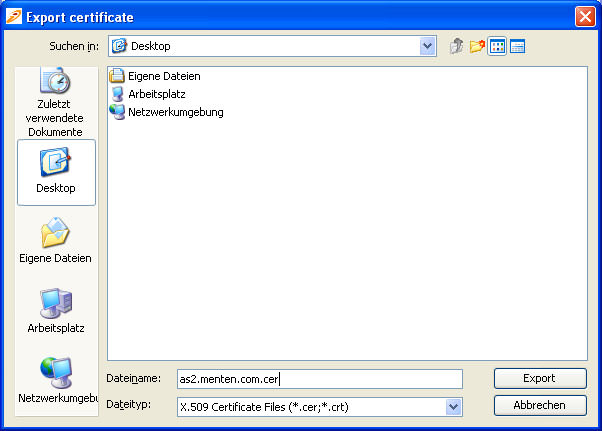Open Netzwerkumgebung in the places sidebar
Image resolution: width=602 pixels, height=431 pixels.
point(56,381)
